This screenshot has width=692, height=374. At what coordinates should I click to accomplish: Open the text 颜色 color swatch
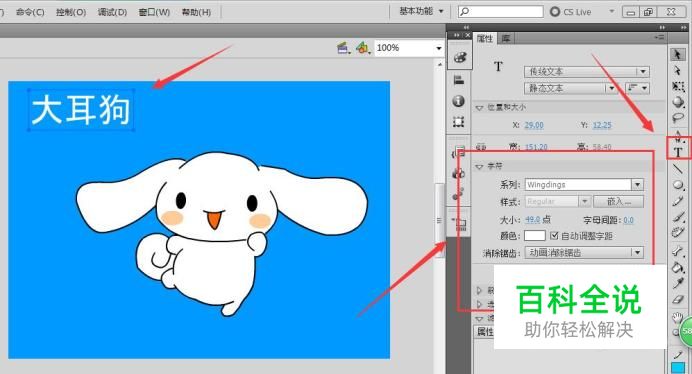click(534, 236)
